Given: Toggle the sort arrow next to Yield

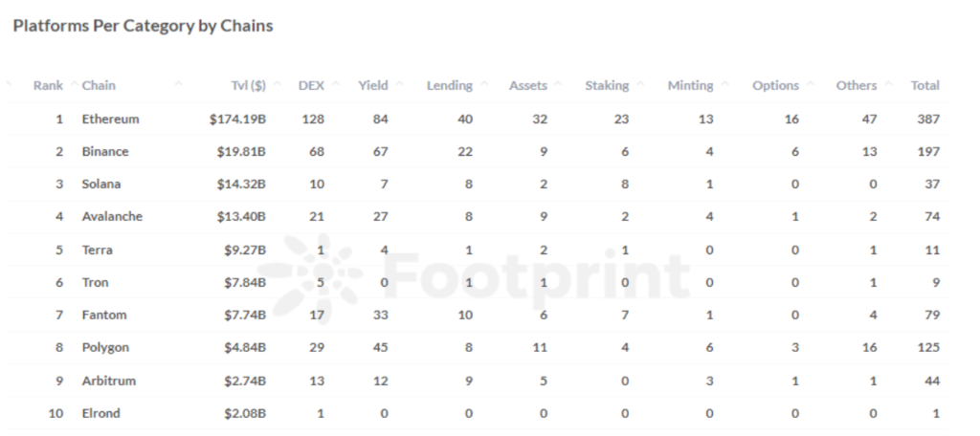Looking at the screenshot, I should point(398,85).
